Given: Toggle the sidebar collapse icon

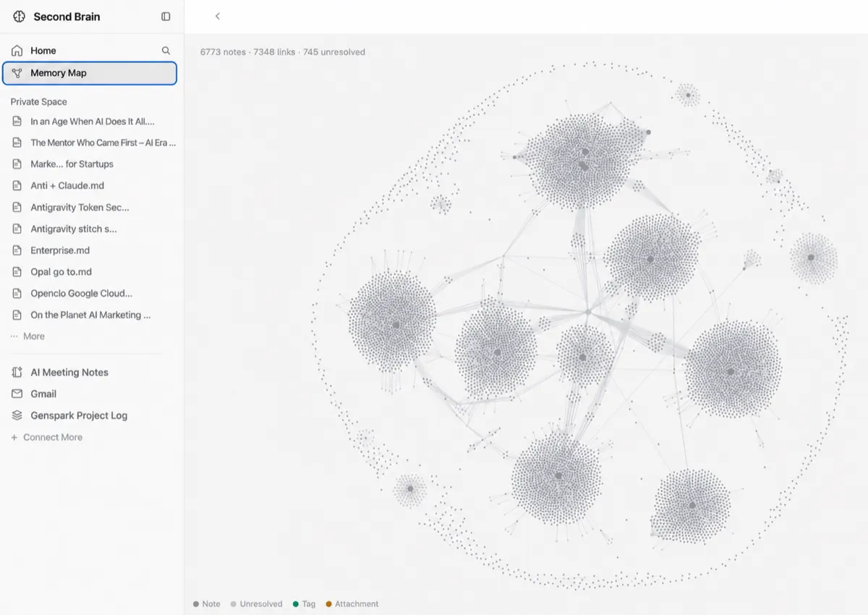Looking at the screenshot, I should pos(166,17).
